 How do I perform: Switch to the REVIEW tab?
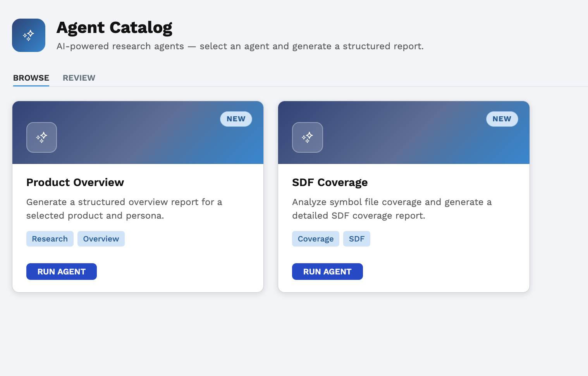point(79,78)
